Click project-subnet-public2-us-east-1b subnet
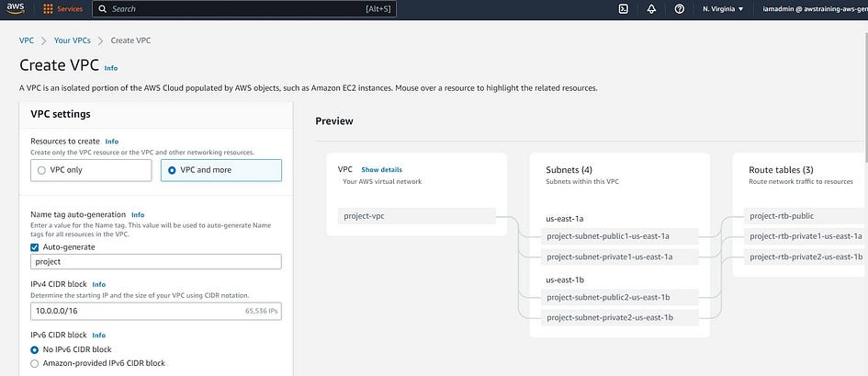 coord(619,297)
